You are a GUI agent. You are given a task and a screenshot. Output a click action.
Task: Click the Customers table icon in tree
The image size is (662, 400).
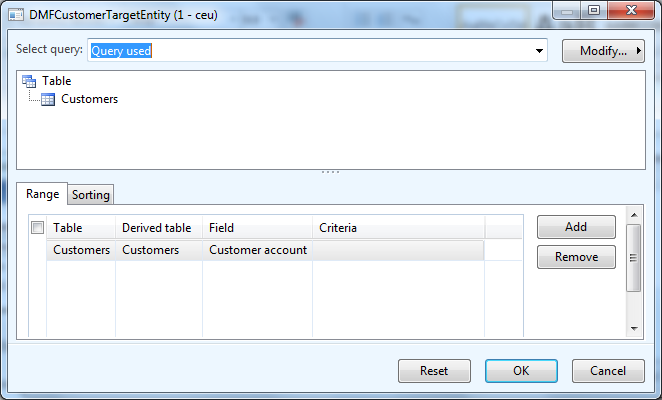point(47,99)
